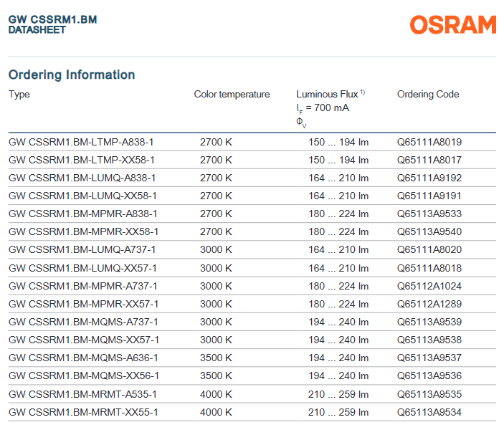Click ordering code Q65111A8018
The width and height of the screenshot is (504, 440).
pos(429,268)
